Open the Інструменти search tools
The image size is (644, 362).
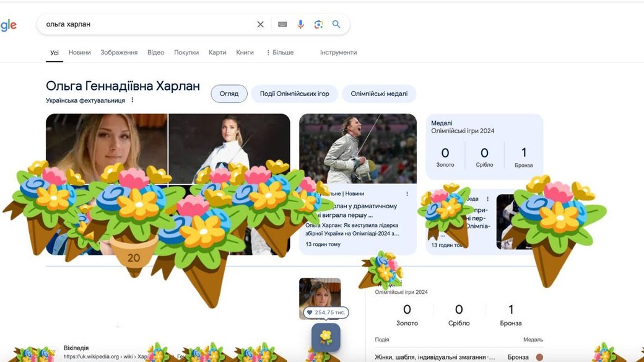pyautogui.click(x=338, y=53)
